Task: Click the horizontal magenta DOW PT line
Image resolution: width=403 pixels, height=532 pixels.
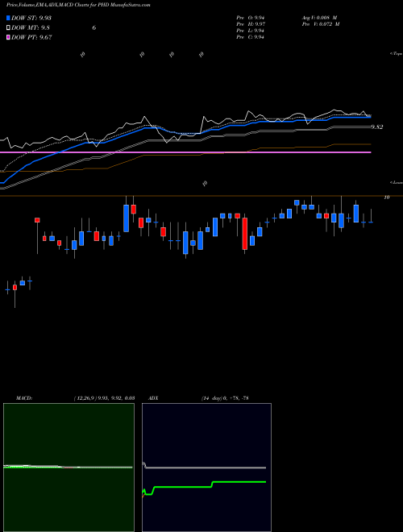Action: click(x=185, y=152)
